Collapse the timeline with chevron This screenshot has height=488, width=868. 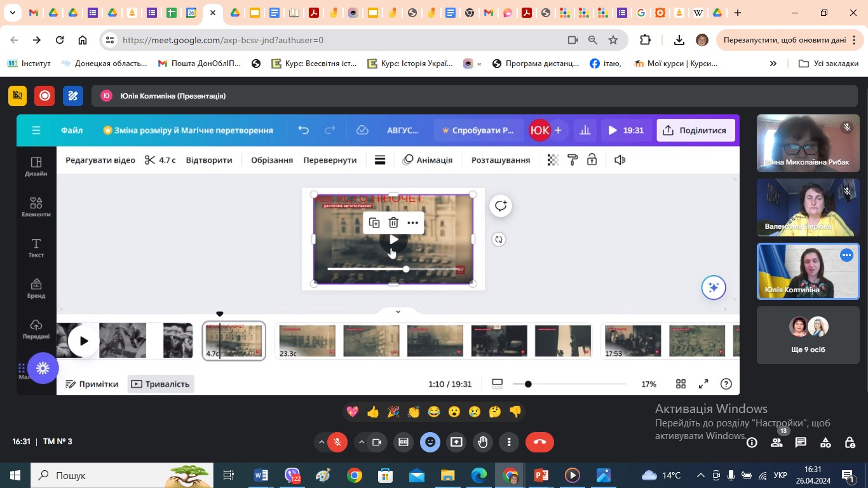398,311
